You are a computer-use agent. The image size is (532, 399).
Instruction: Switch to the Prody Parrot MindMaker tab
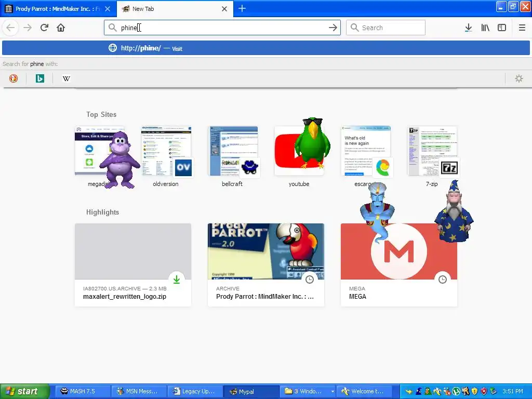(x=58, y=9)
